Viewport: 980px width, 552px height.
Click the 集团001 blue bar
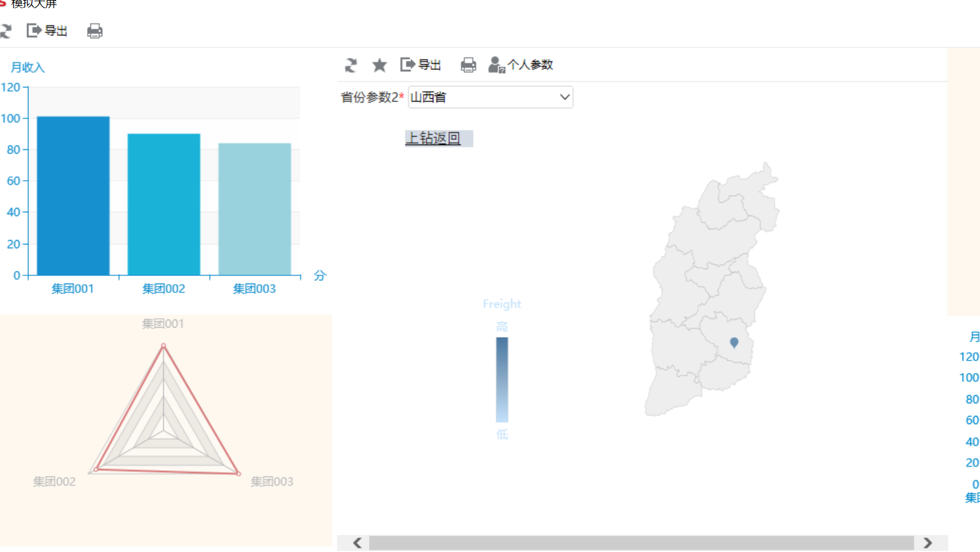tap(73, 196)
